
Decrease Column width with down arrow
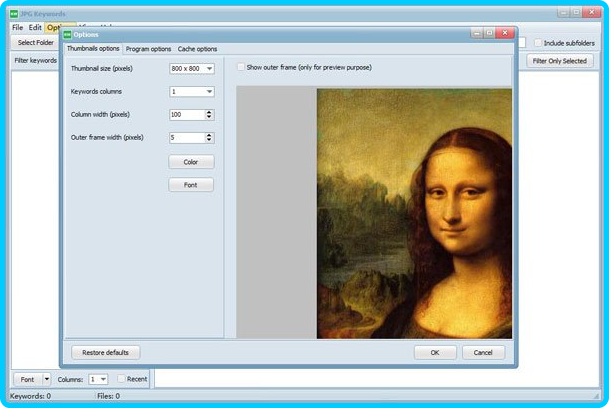coord(209,117)
